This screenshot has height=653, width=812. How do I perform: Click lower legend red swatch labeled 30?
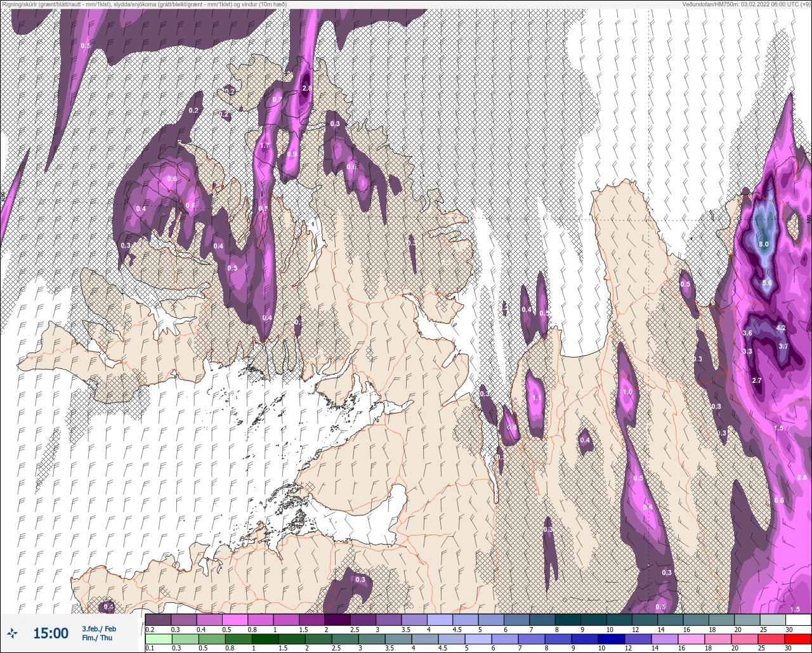coord(797,638)
